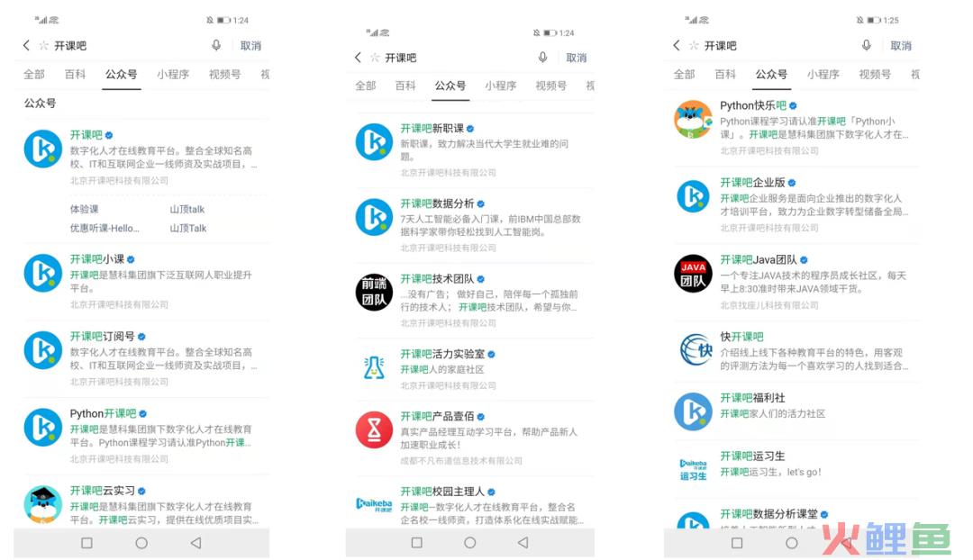Open 开课吧 account avatar in left phone
The height and width of the screenshot is (560, 973).
pos(43,149)
